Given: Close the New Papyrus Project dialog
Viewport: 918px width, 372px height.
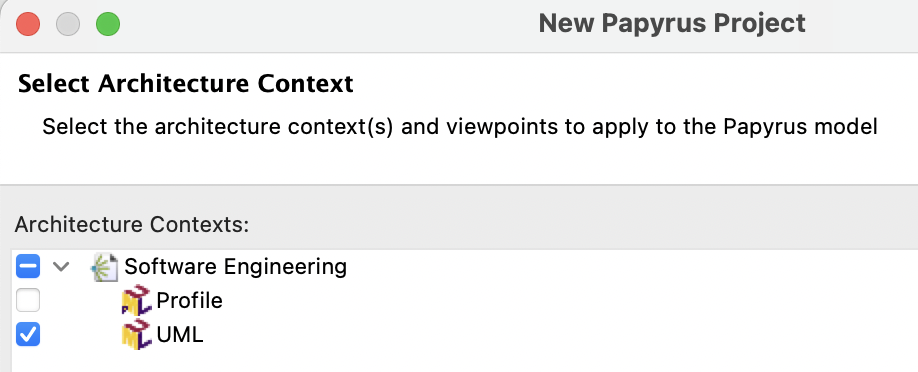Looking at the screenshot, I should tap(28, 25).
